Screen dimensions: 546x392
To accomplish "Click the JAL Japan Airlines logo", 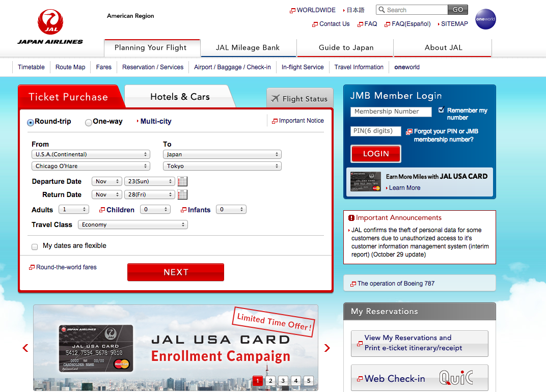I will 50,27.
